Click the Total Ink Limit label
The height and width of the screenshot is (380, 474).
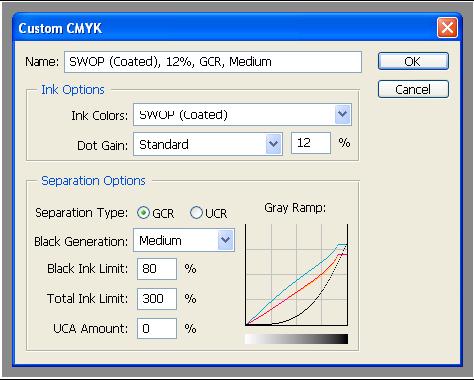[87, 299]
